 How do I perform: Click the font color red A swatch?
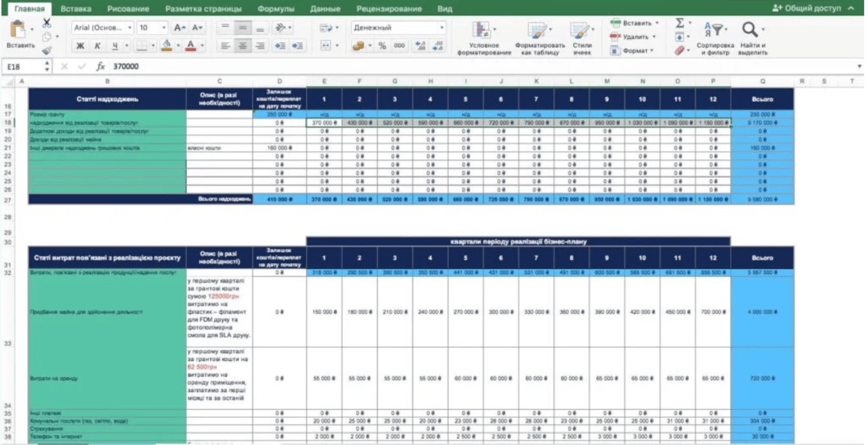click(191, 46)
